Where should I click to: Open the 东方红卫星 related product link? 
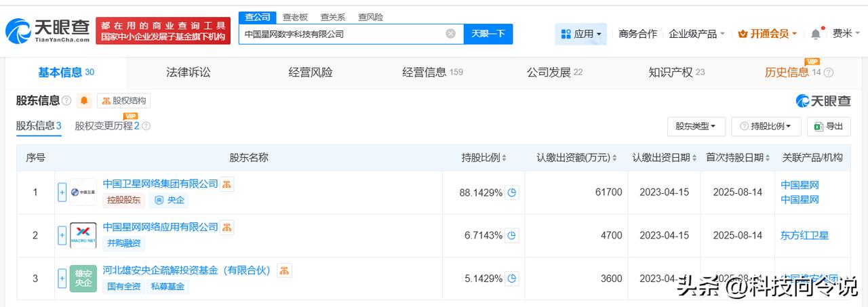coord(804,235)
